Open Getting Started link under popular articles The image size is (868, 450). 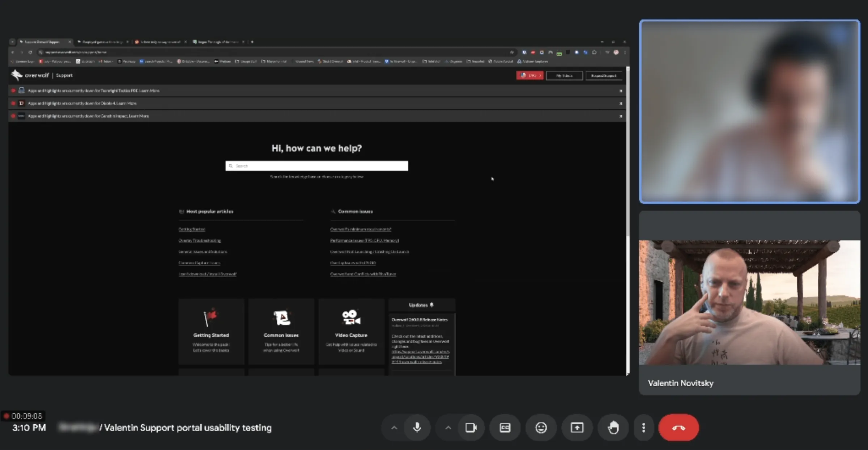pos(192,229)
